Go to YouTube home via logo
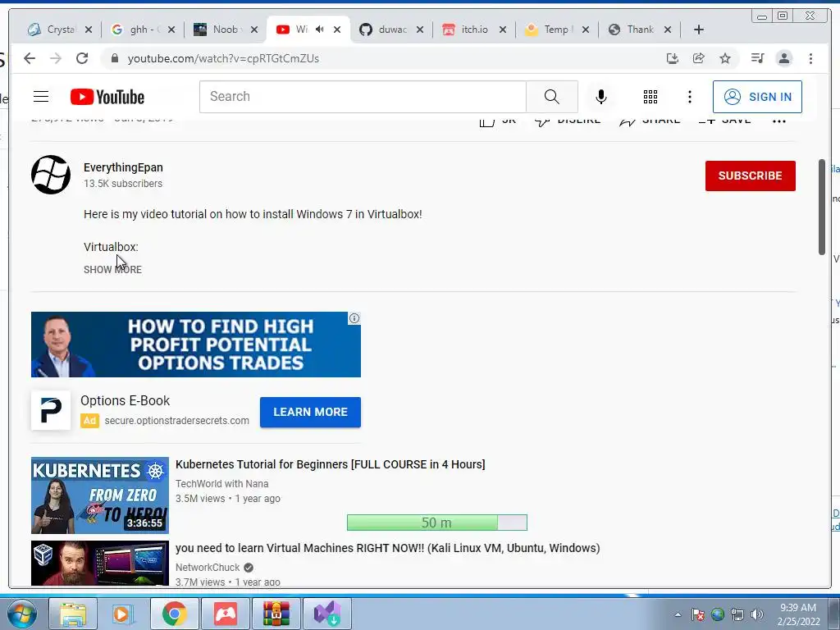The height and width of the screenshot is (630, 840). click(x=107, y=97)
